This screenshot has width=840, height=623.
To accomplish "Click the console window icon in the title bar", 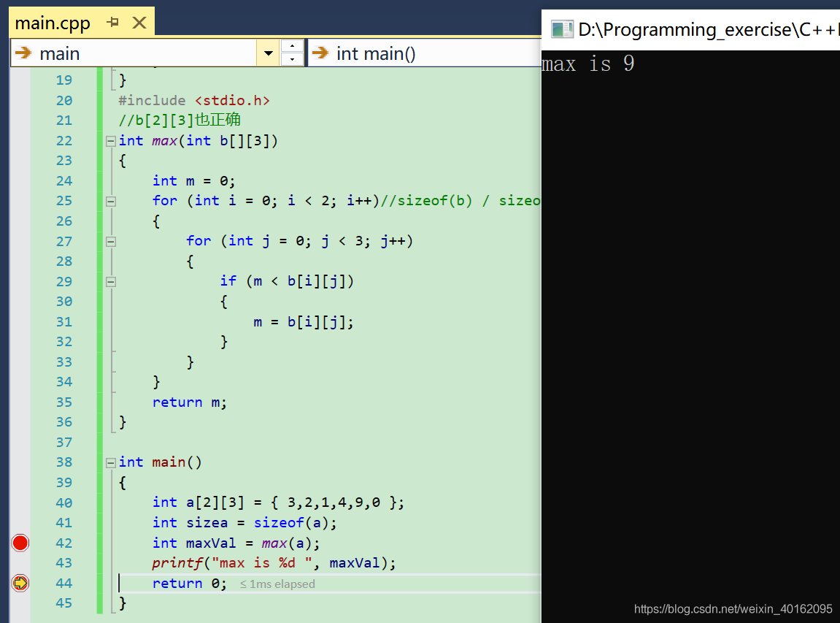I will click(x=562, y=29).
